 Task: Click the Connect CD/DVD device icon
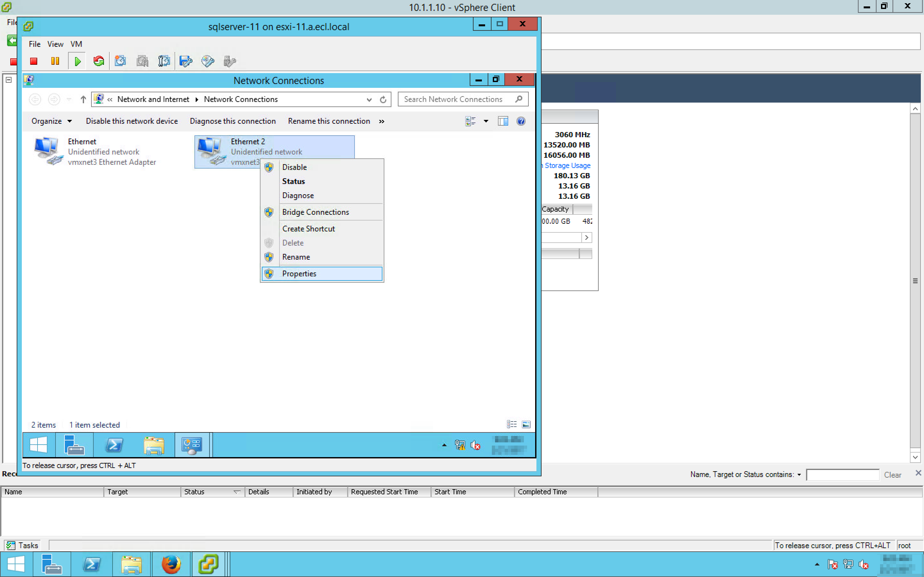point(208,61)
